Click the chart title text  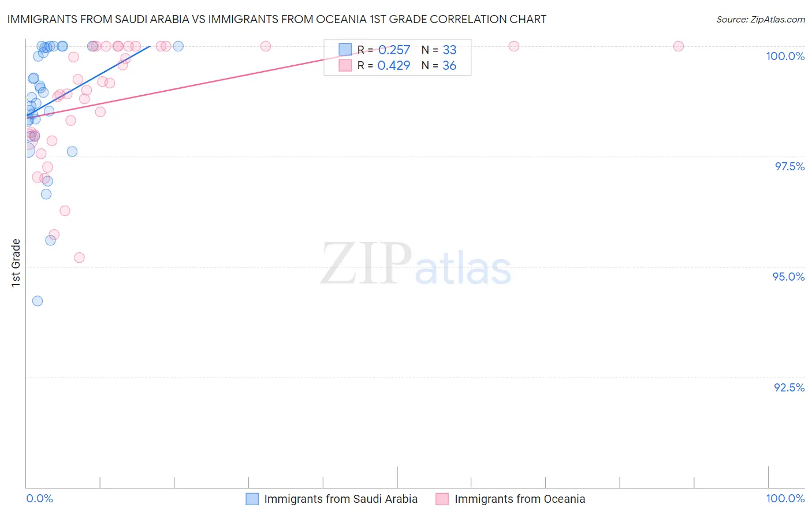pyautogui.click(x=277, y=20)
